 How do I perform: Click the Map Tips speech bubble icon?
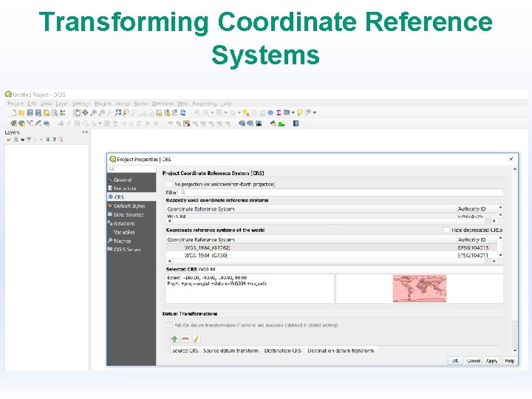click(300, 113)
